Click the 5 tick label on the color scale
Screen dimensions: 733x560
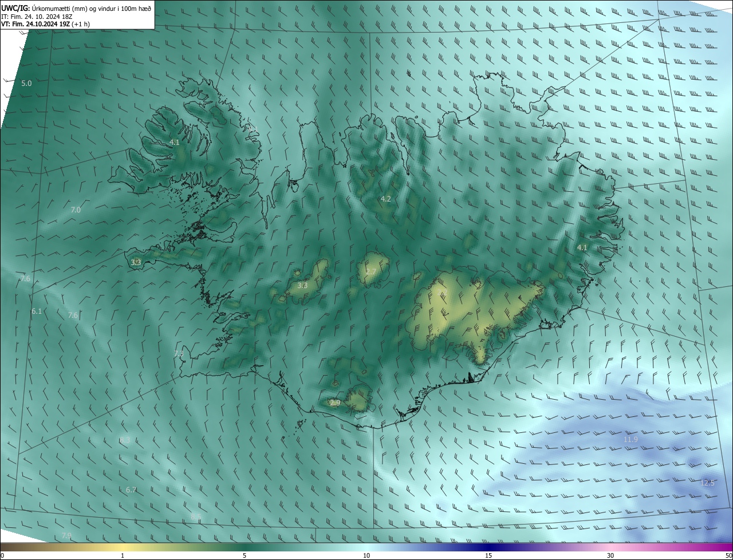coord(245,555)
